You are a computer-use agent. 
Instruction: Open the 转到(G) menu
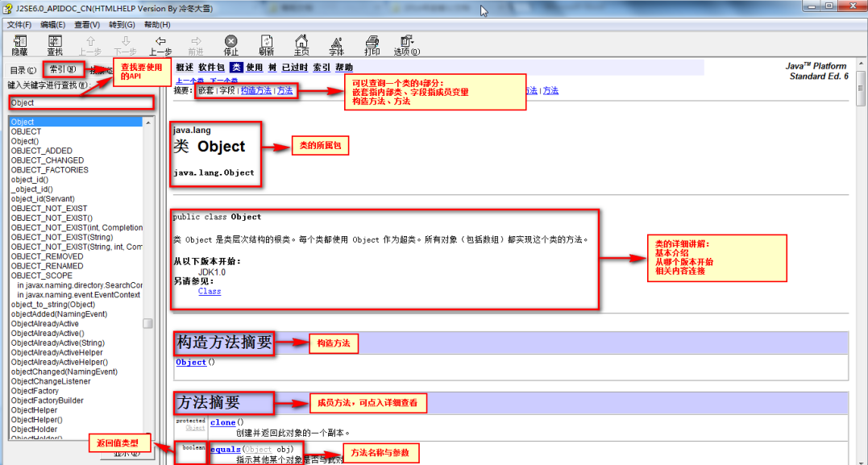tap(122, 25)
